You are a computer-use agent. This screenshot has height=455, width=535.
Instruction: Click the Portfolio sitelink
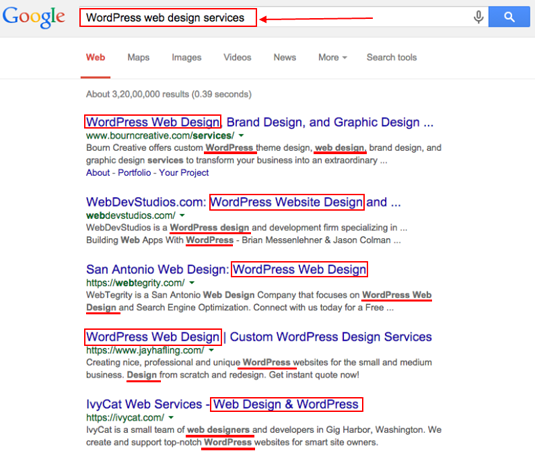(134, 173)
